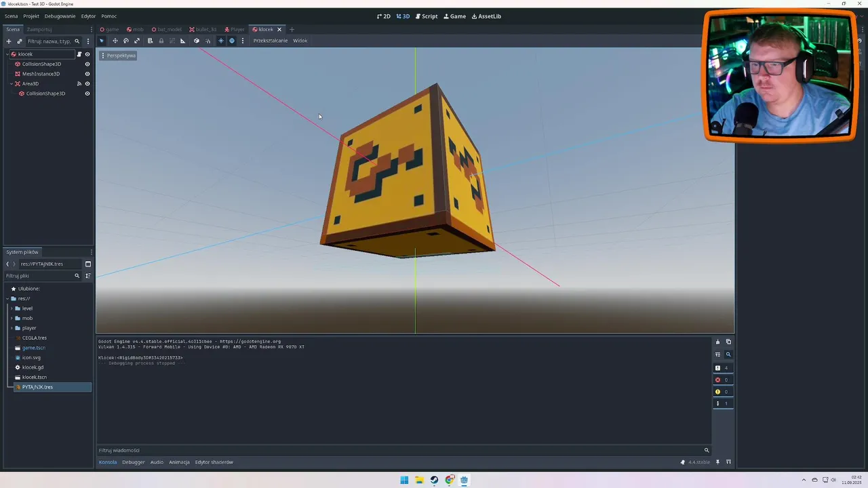Open the Widok menu
Viewport: 868px width, 488px height.
[x=300, y=41]
